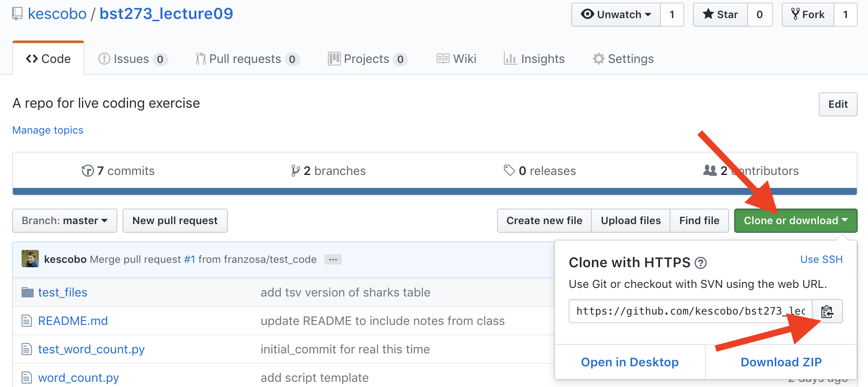This screenshot has height=387, width=868.
Task: Open the Wiki tab
Action: tap(456, 59)
